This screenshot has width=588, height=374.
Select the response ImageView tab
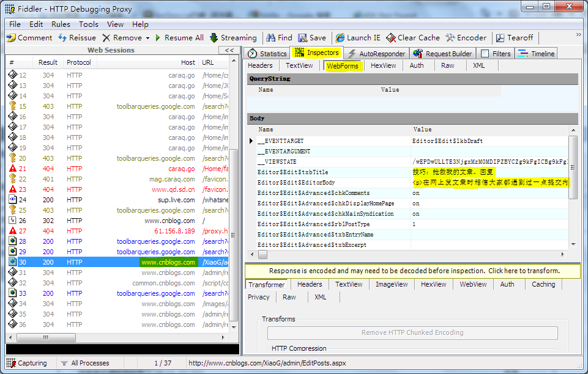(x=392, y=284)
